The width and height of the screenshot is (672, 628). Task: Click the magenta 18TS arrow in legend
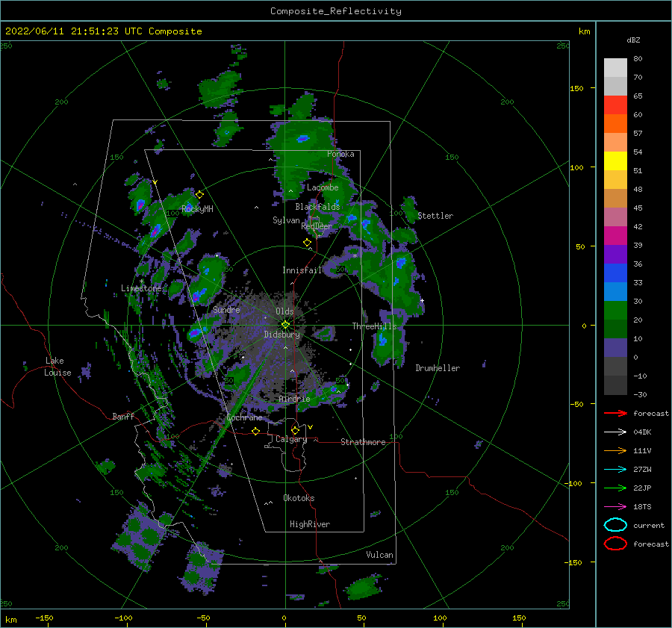point(615,507)
